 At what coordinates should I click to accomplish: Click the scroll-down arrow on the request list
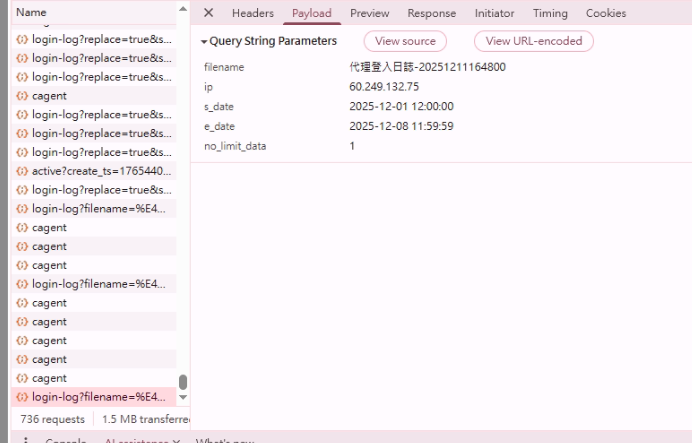(x=182, y=398)
